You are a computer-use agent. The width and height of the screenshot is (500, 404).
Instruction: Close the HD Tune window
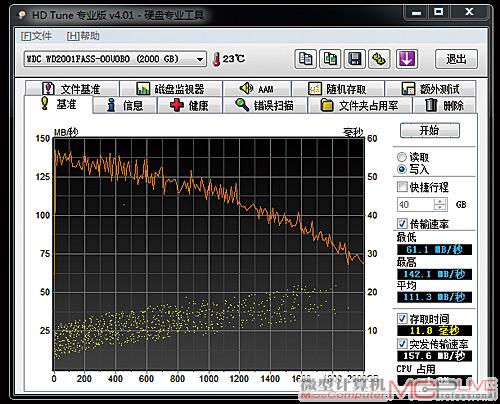tap(469, 12)
